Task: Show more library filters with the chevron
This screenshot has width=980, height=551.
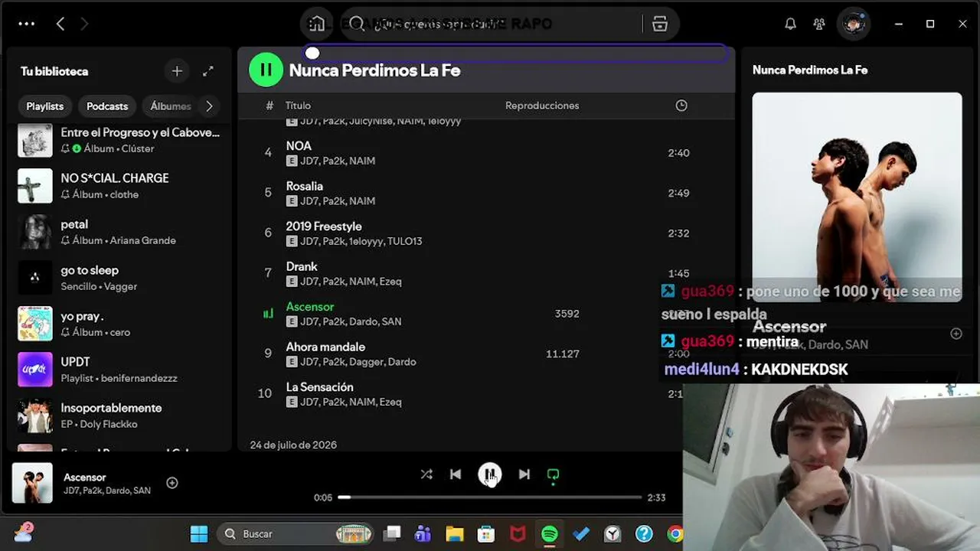Action: 209,106
